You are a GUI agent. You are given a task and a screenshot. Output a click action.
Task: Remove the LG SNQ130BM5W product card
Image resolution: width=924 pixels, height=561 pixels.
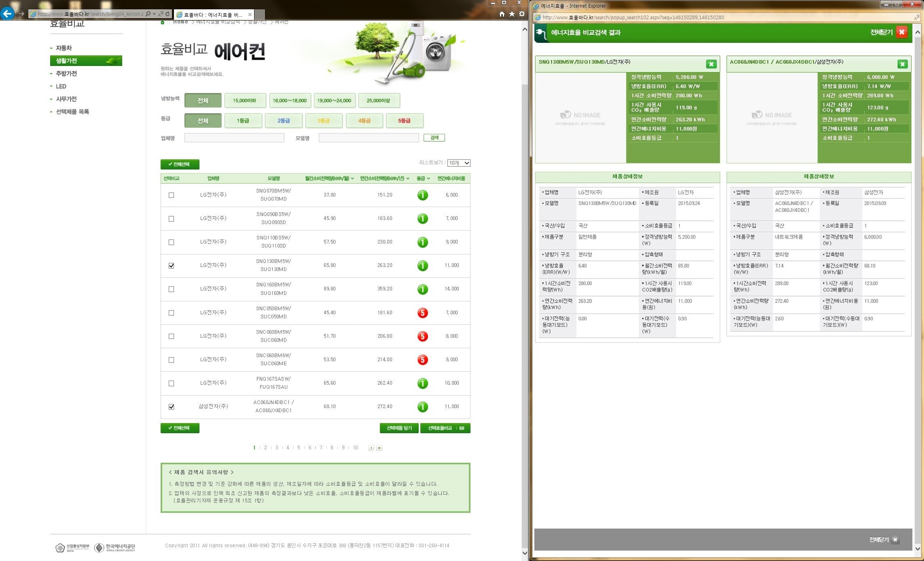(711, 64)
